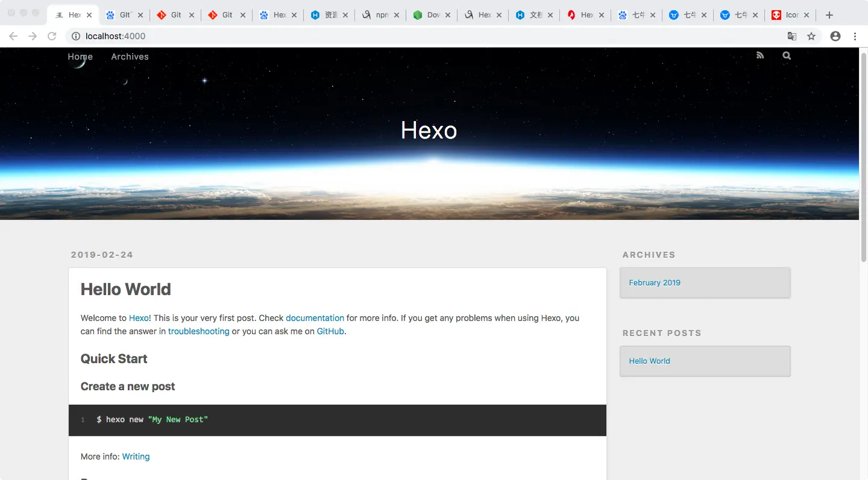Image resolution: width=868 pixels, height=480 pixels.
Task: Open the documentation link
Action: click(x=315, y=318)
